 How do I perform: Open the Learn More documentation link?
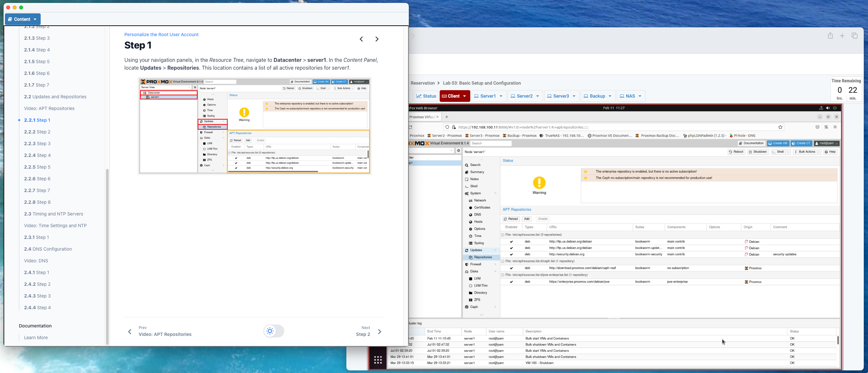(x=36, y=338)
